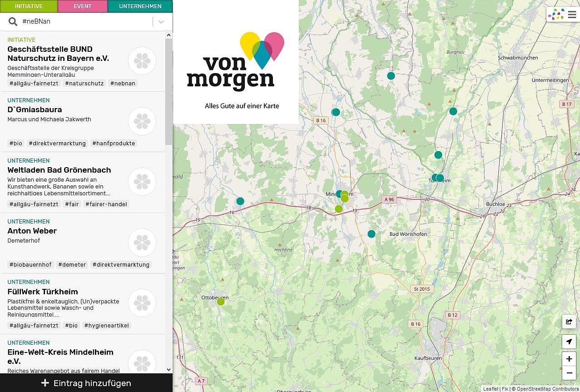
Task: Open the Weltladen Bad Grönenbach entry
Action: (x=59, y=170)
